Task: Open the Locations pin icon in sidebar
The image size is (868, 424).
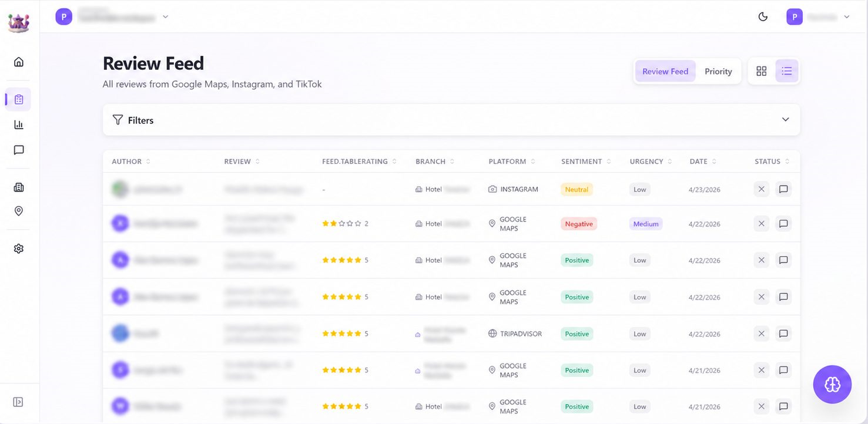Action: coord(19,211)
